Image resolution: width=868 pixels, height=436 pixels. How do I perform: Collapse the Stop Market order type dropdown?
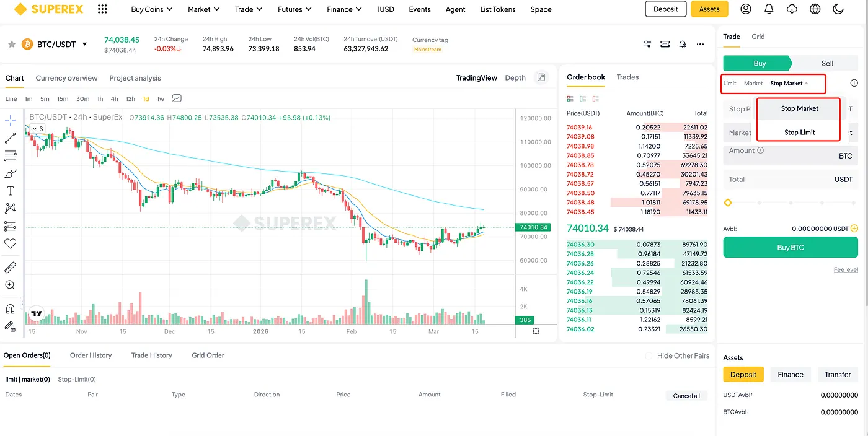pyautogui.click(x=789, y=83)
